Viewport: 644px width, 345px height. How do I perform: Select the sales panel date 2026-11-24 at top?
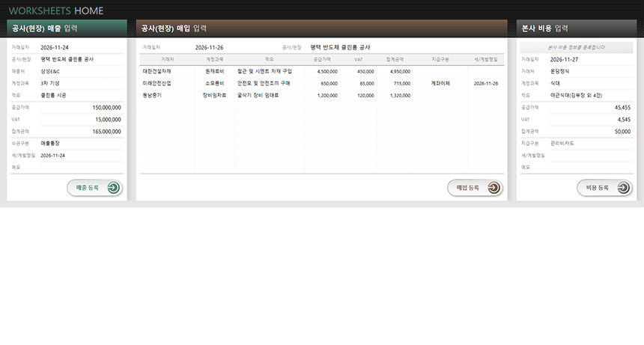(82, 48)
